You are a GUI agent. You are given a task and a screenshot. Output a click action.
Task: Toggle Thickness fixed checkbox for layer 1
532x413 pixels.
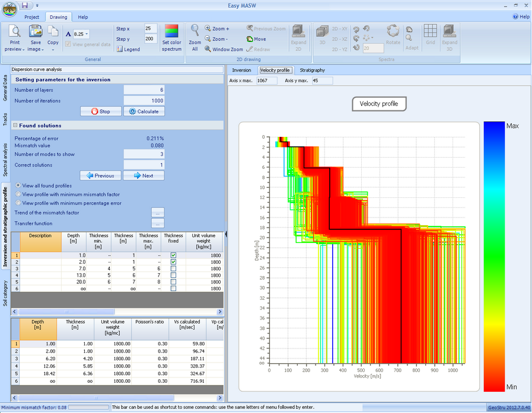coord(173,255)
